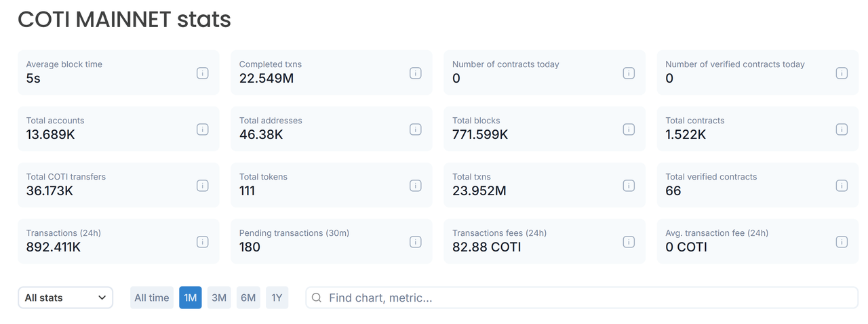Open info icon on Total blocks card
Viewport: 868px width, 324px height.
tap(629, 129)
